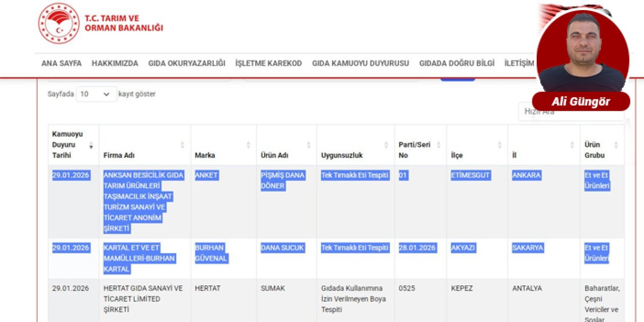Sort by Ürün Adı column arrows
This screenshot has height=322, width=644.
(308, 145)
